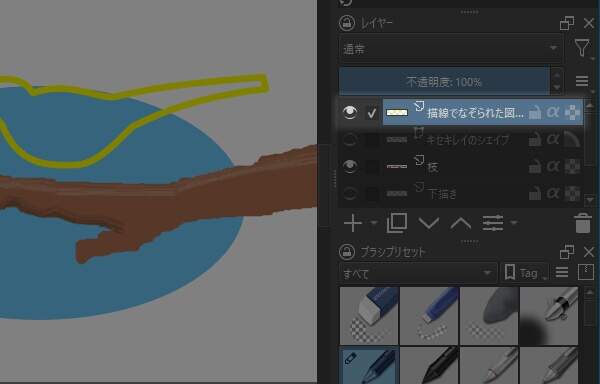Toggle lock on セキレイのシェイプ layer
The height and width of the screenshot is (384, 600).
(535, 140)
